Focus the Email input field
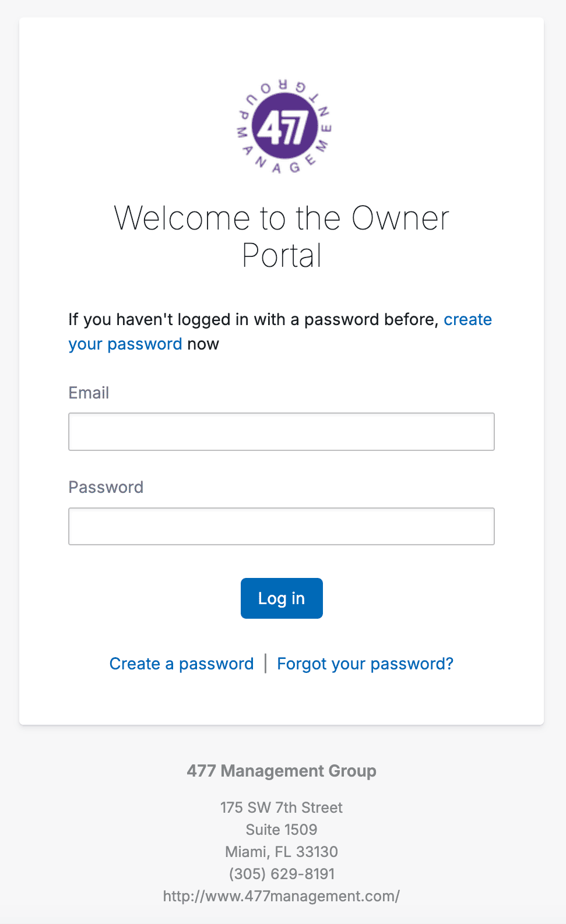Screen dimensions: 566x924 click(x=282, y=432)
